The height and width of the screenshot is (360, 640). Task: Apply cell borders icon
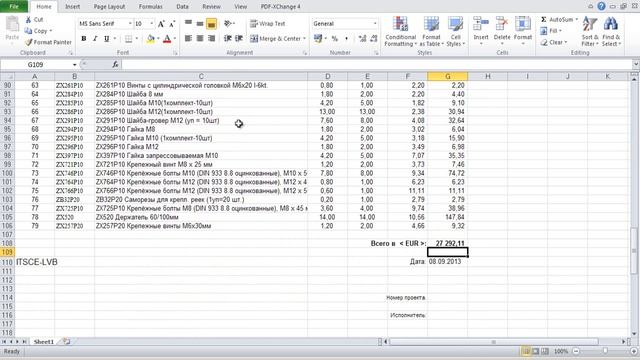click(x=128, y=39)
